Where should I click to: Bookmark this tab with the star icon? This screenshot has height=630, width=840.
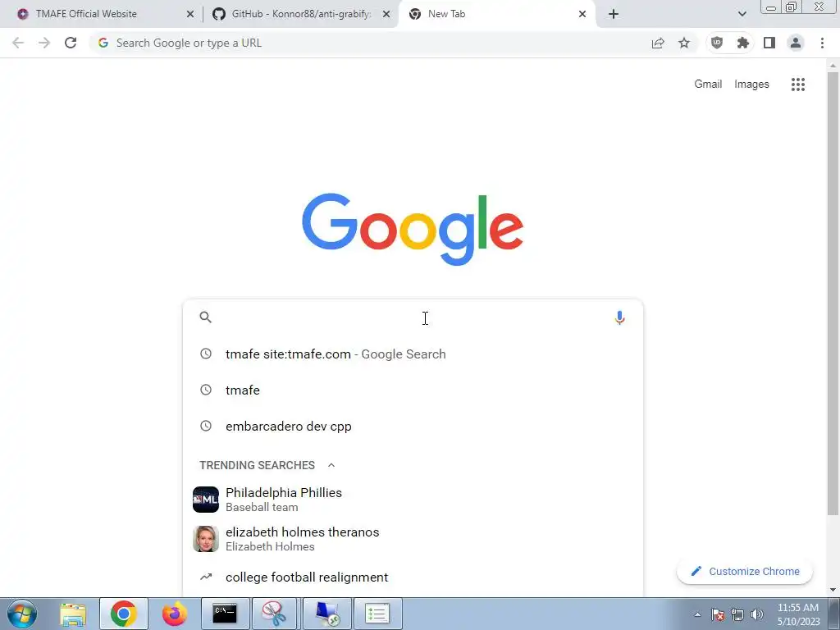pos(684,43)
